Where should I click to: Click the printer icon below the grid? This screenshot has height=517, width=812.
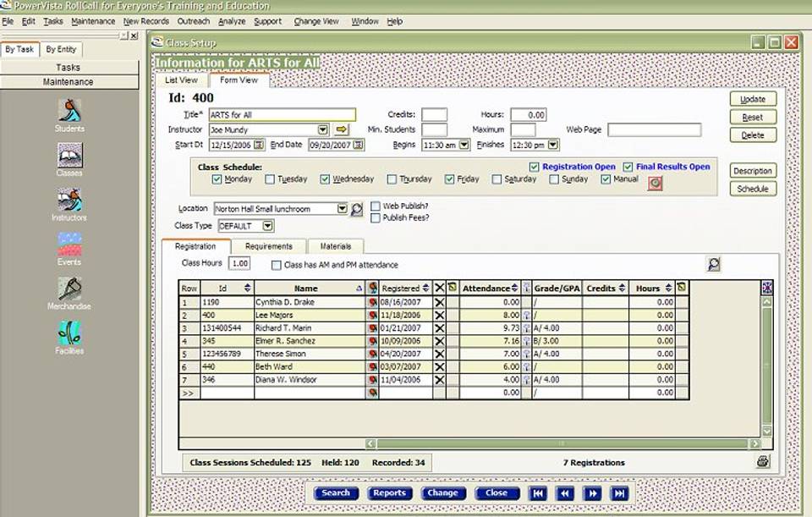(x=762, y=462)
